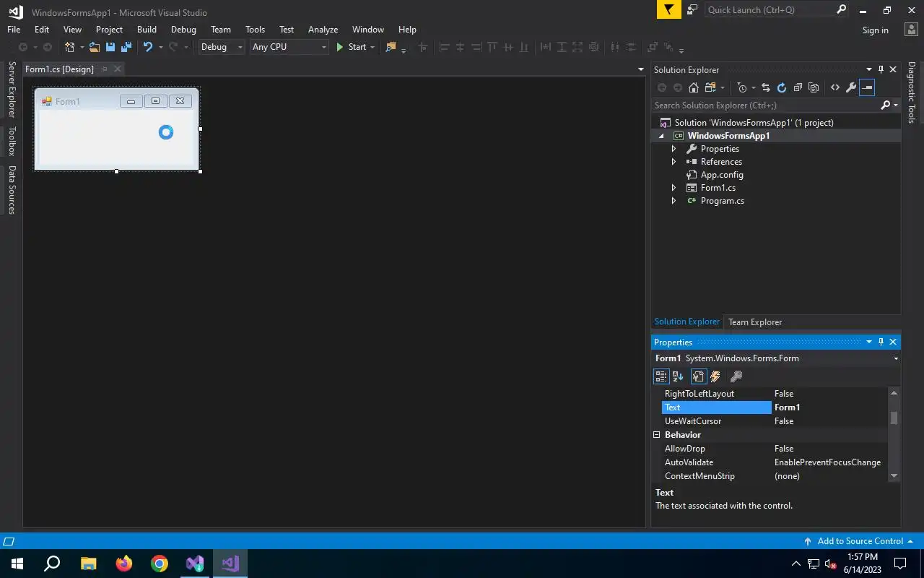Pin the Solution Explorer panel
924x578 pixels.
click(x=881, y=69)
